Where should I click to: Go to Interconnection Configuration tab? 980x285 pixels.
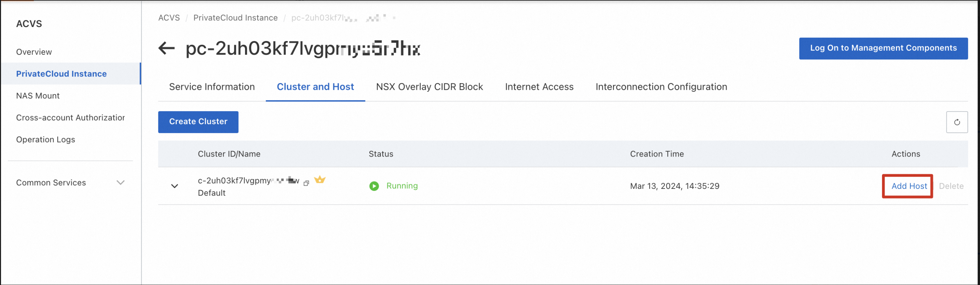[x=661, y=87]
